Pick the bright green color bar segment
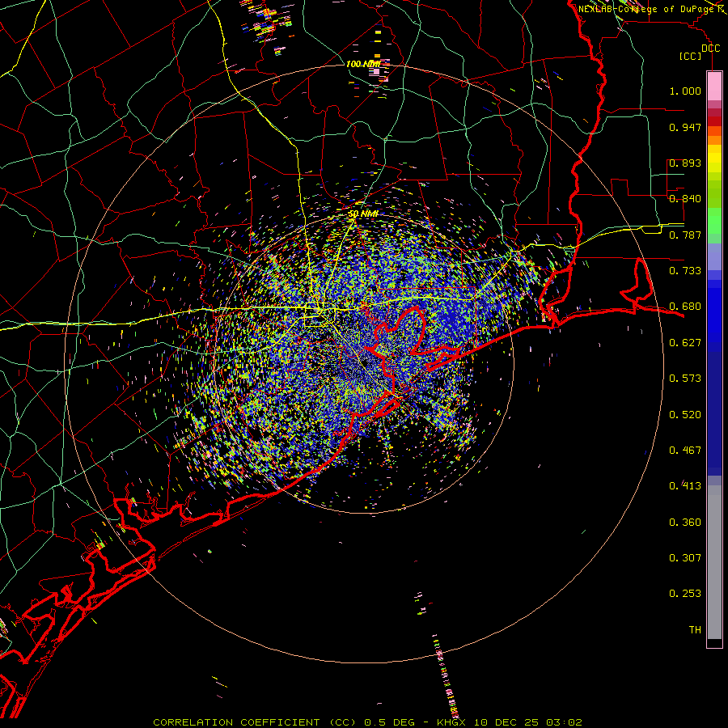This screenshot has height=728, width=728. 714,222
